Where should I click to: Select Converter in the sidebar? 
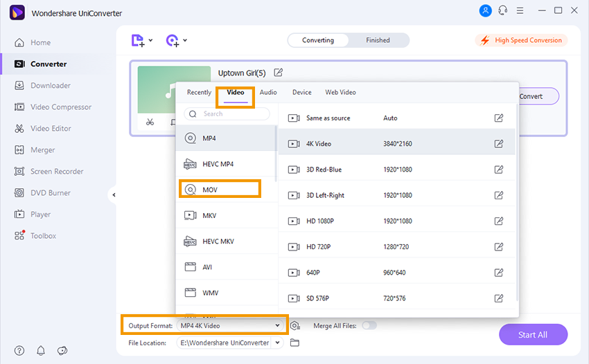click(40, 64)
